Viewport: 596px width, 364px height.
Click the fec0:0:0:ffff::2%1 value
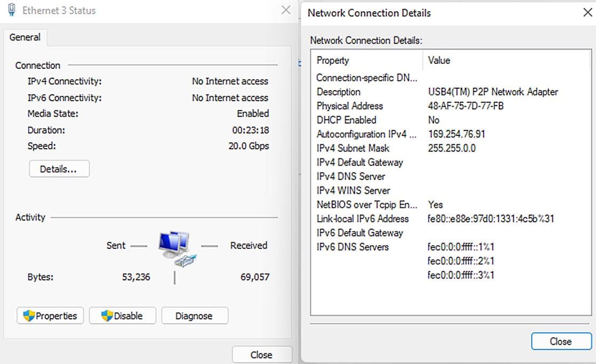[460, 261]
